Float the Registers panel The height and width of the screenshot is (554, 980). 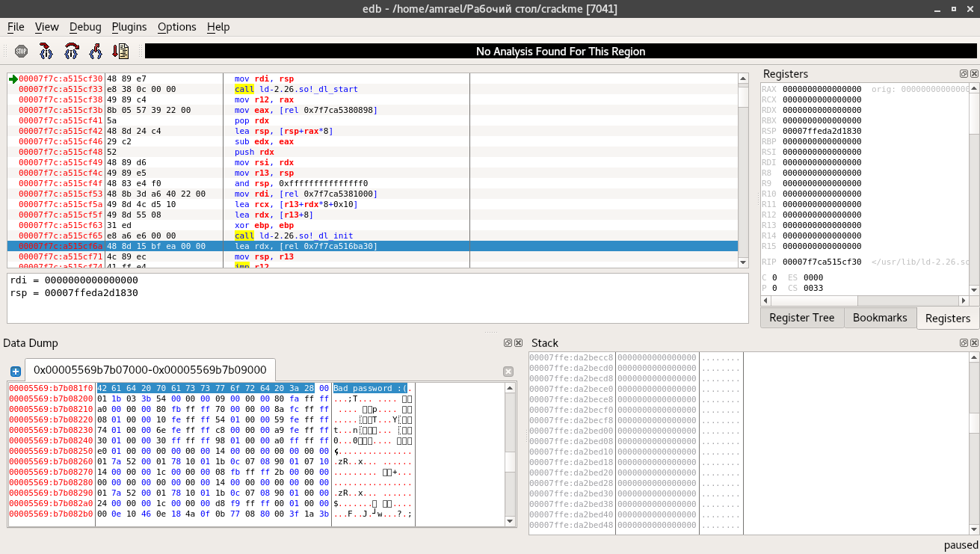pyautogui.click(x=964, y=74)
